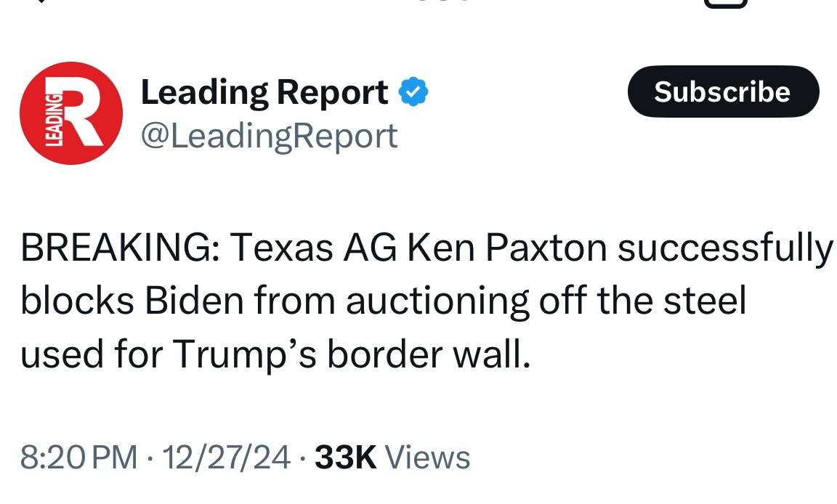This screenshot has width=837, height=504.
Task: Click the 8:20 PM post timestamp
Action: coord(78,458)
